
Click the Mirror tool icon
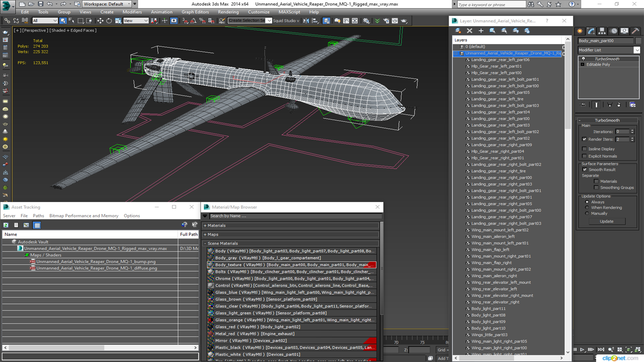306,21
